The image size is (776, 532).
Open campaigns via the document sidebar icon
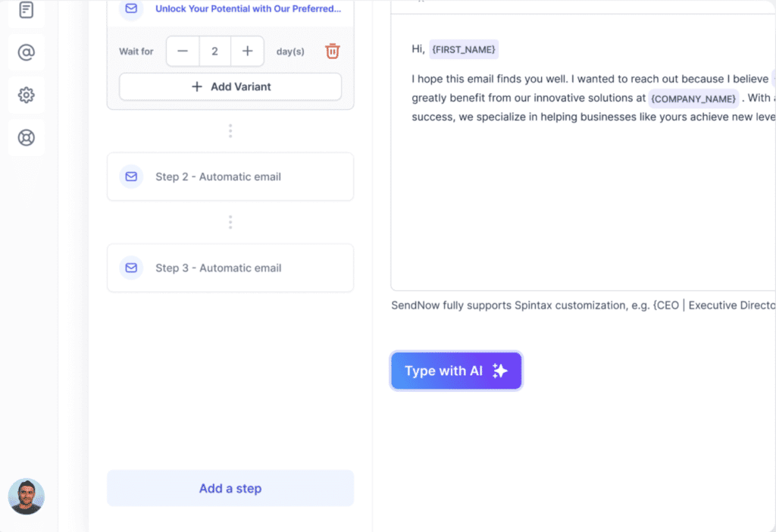pyautogui.click(x=27, y=10)
